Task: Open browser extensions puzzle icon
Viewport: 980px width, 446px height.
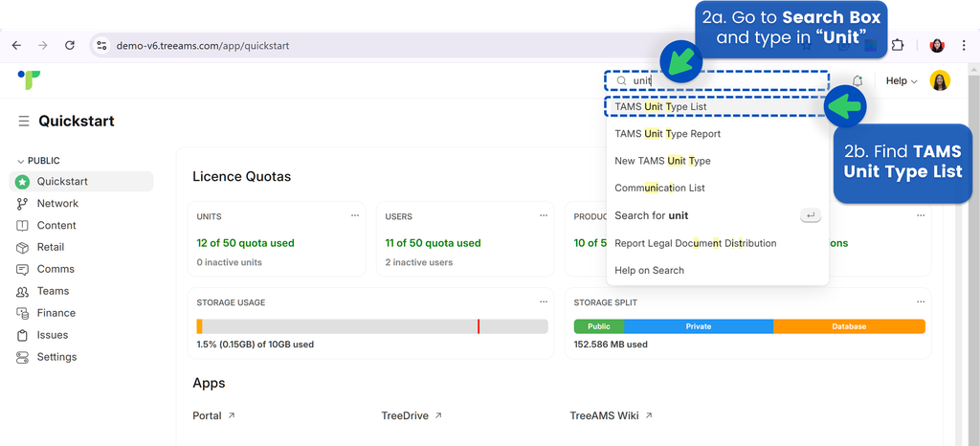Action: (898, 46)
